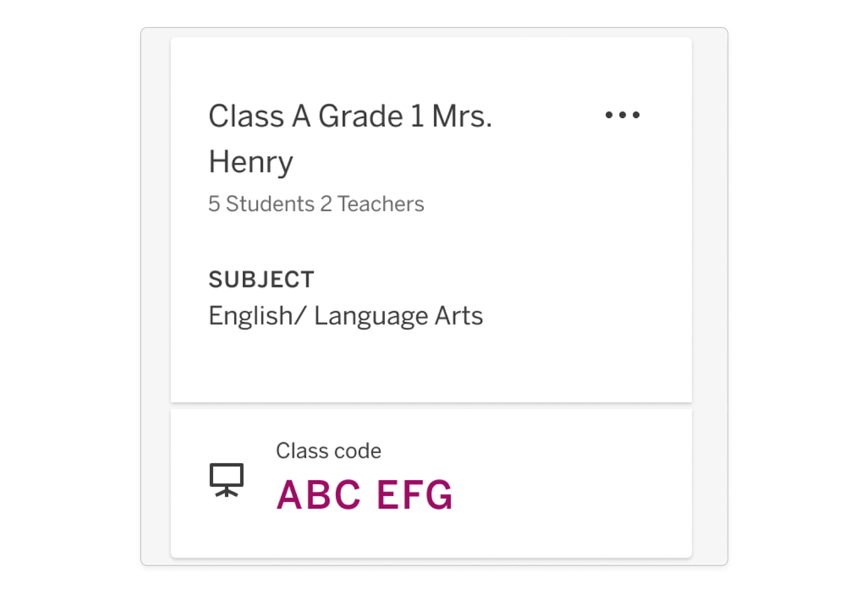Click the word Henry in class title
Image resolution: width=868 pixels, height=593 pixels.
[x=251, y=163]
